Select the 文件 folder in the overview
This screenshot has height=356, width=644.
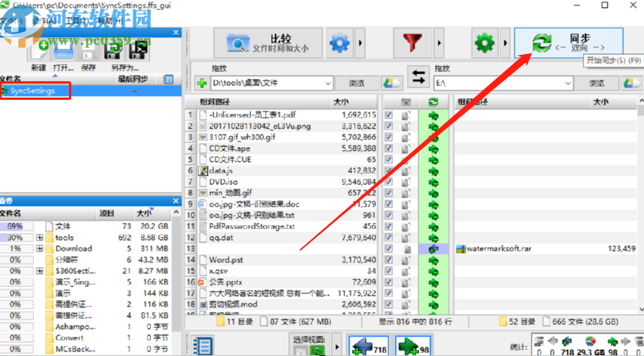[63, 227]
